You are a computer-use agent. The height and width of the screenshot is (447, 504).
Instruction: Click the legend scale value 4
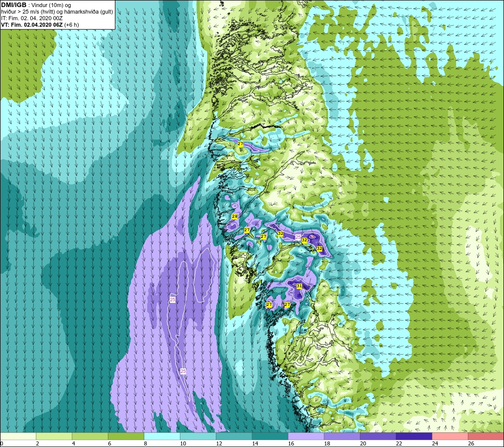(x=74, y=443)
